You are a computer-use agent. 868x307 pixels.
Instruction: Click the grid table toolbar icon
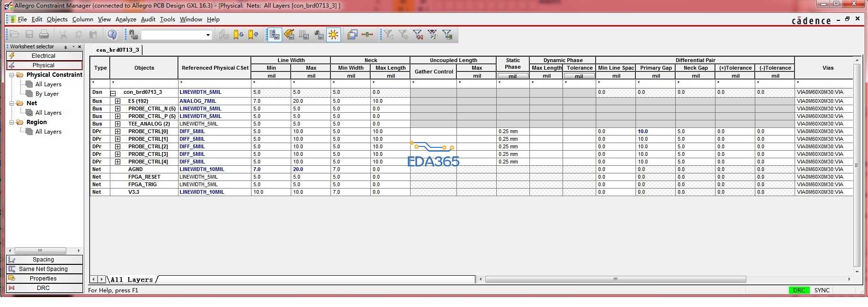304,35
